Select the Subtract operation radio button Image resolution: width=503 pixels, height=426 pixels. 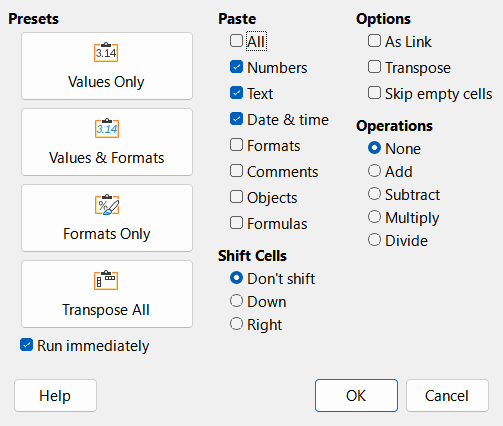374,194
